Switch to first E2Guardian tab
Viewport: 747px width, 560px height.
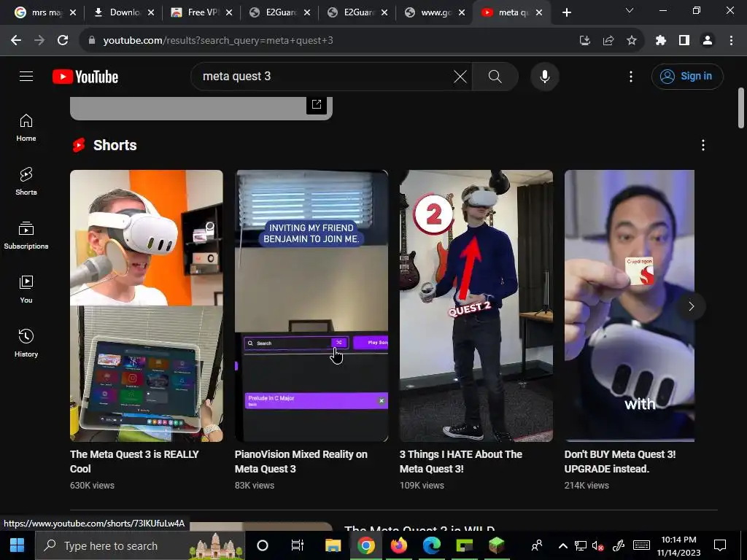click(x=279, y=12)
